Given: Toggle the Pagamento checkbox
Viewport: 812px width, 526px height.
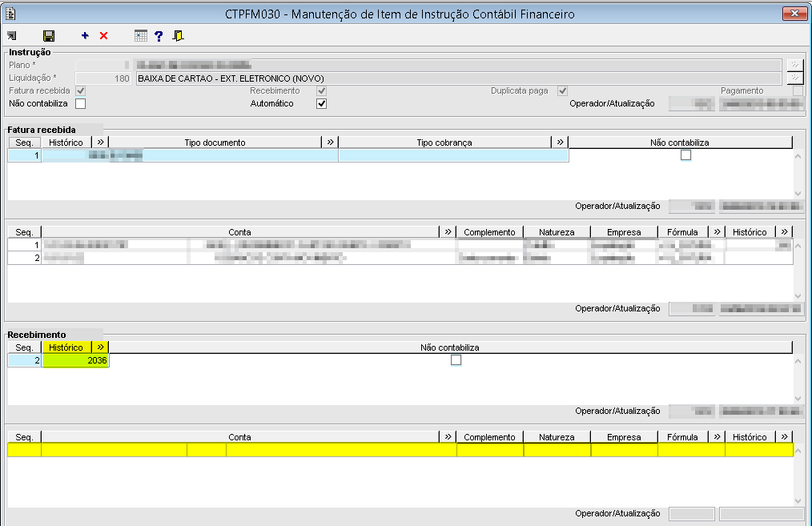Looking at the screenshot, I should coord(798,90).
